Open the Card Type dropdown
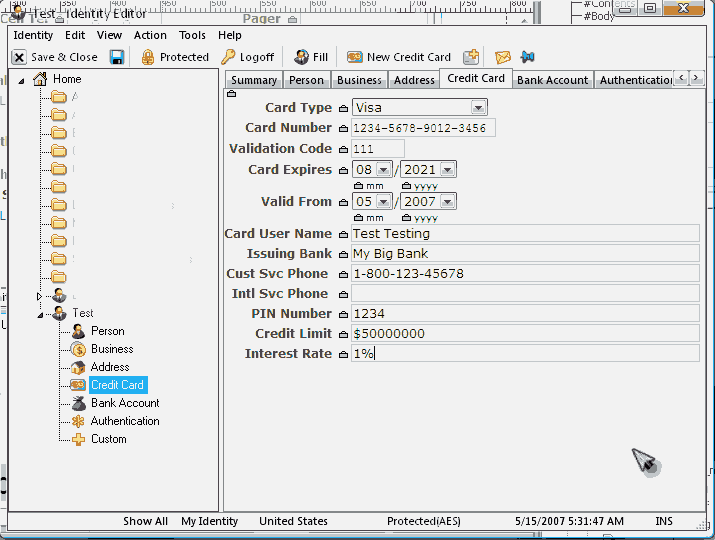Screen dimensions: 715x540 tap(478, 108)
